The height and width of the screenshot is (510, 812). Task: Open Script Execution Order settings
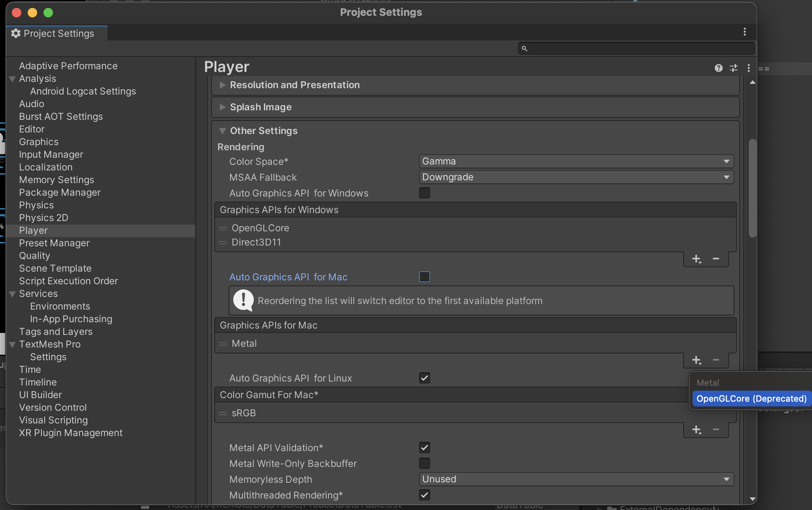tap(68, 281)
